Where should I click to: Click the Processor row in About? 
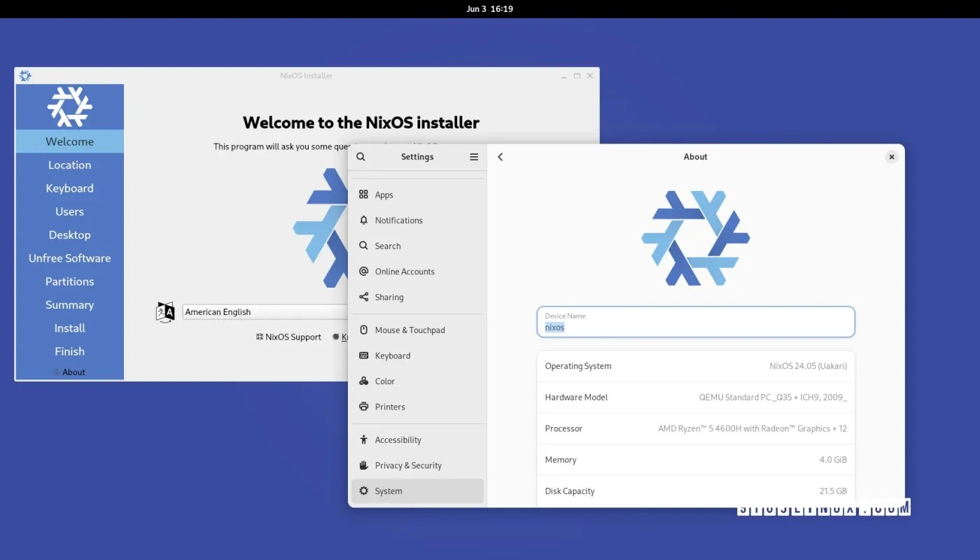tap(696, 428)
